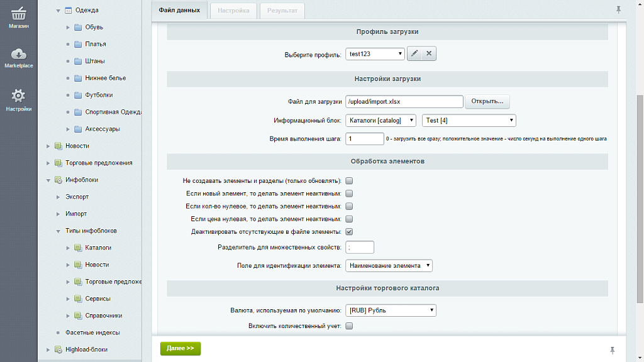Click the pin icon beside the tabs

pos(618,10)
